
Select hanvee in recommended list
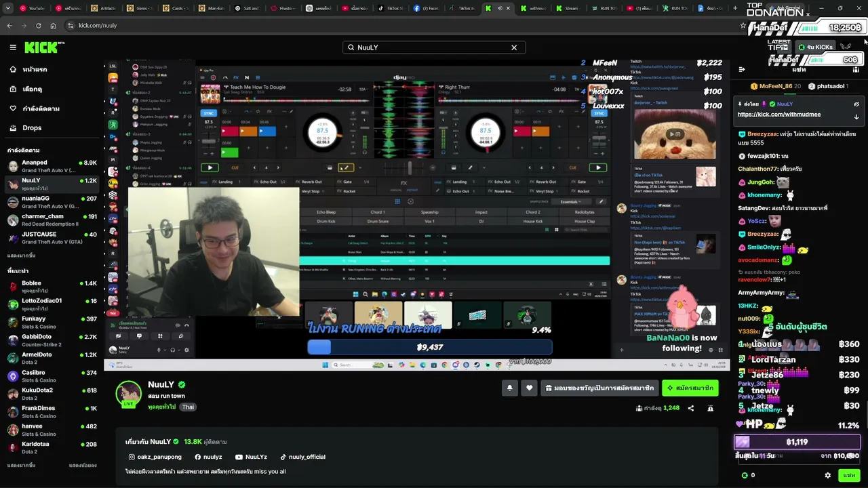coord(52,430)
